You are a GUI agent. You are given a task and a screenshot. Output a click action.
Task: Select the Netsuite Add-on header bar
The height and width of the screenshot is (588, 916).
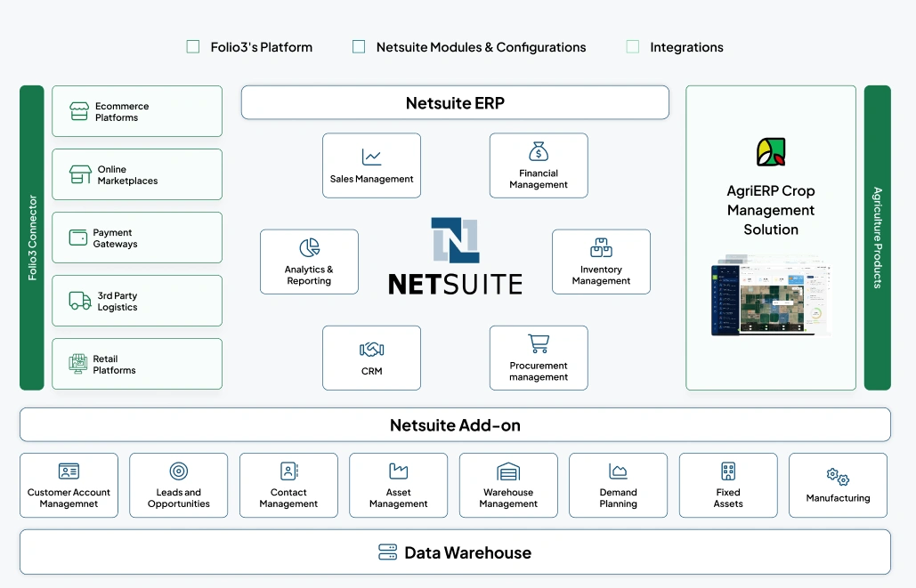[x=455, y=425]
